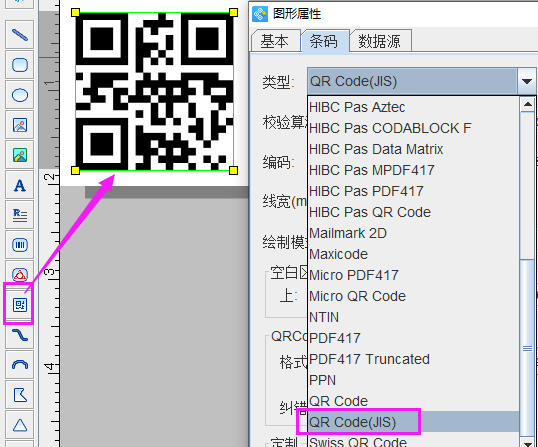Choose NTIN barcode type

[x=413, y=317]
